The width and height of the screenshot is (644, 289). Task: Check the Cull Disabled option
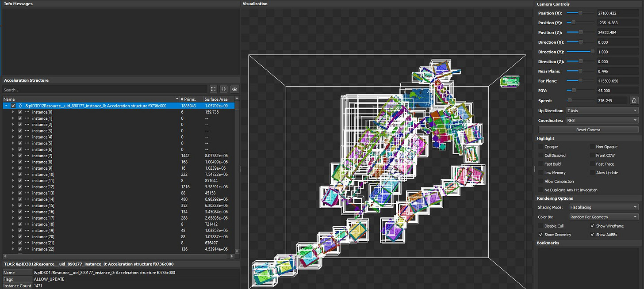tap(540, 156)
